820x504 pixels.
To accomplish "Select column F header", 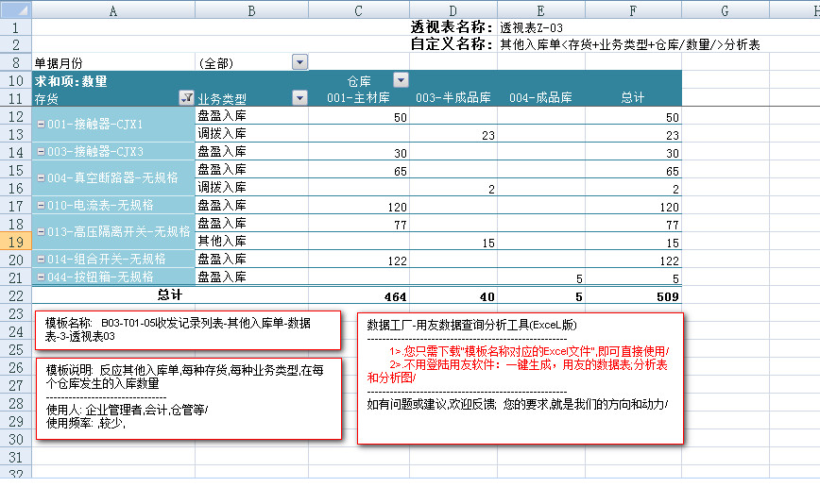I will (633, 9).
